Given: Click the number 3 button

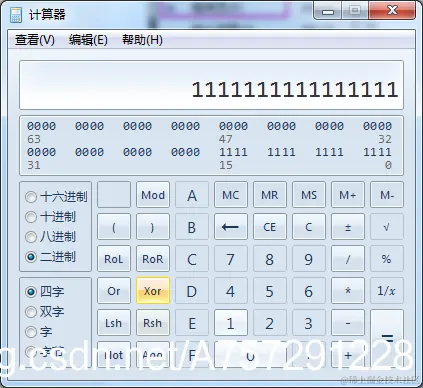Looking at the screenshot, I should (309, 323).
